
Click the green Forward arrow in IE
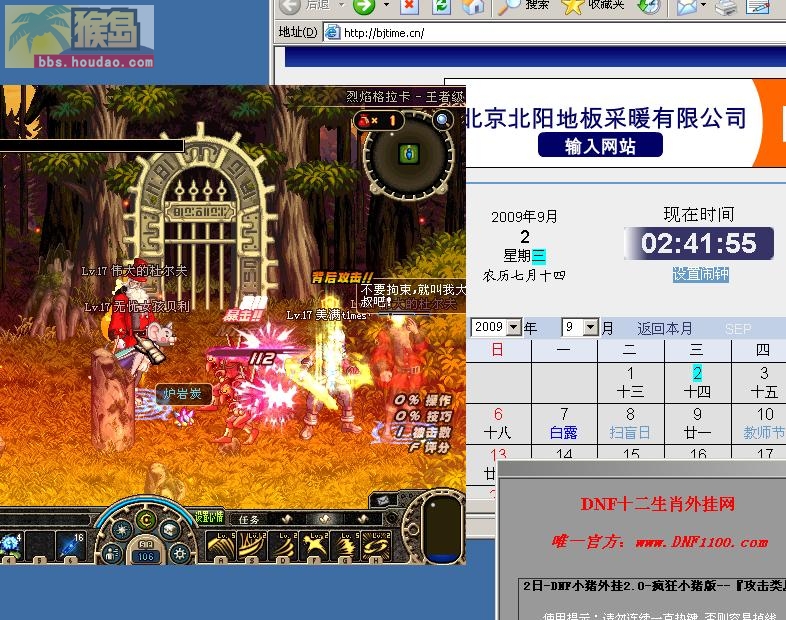point(364,6)
